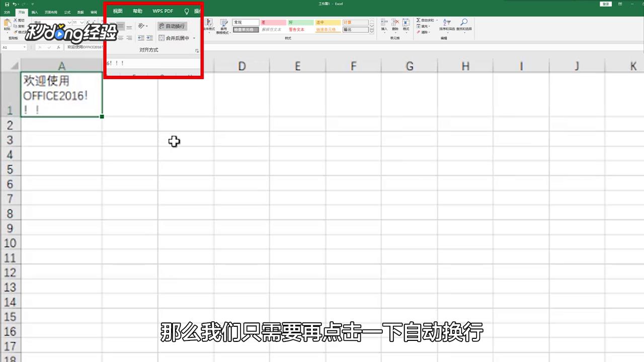Open 套用表格格式 table format menu

(223, 26)
